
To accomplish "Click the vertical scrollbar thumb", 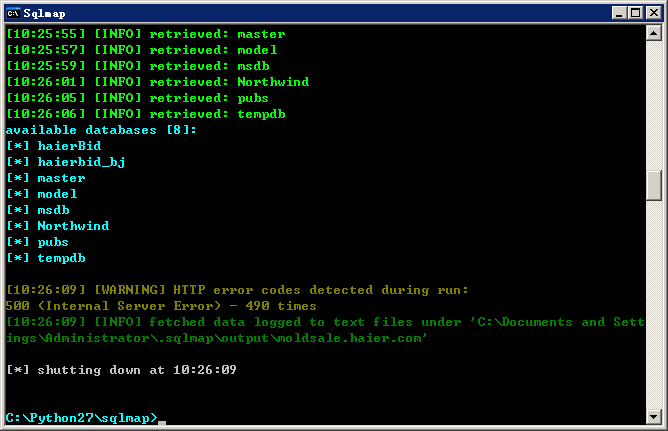I will [x=654, y=185].
